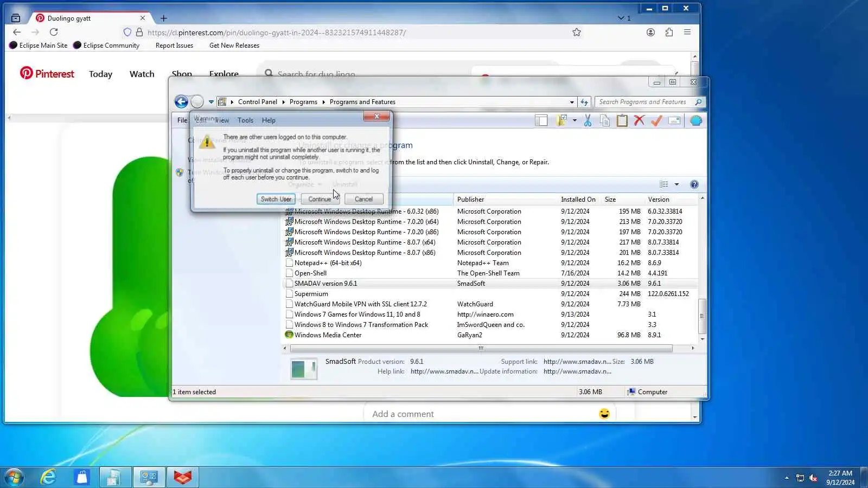Expand the Control Panel breadcrumb arrow

click(x=283, y=102)
